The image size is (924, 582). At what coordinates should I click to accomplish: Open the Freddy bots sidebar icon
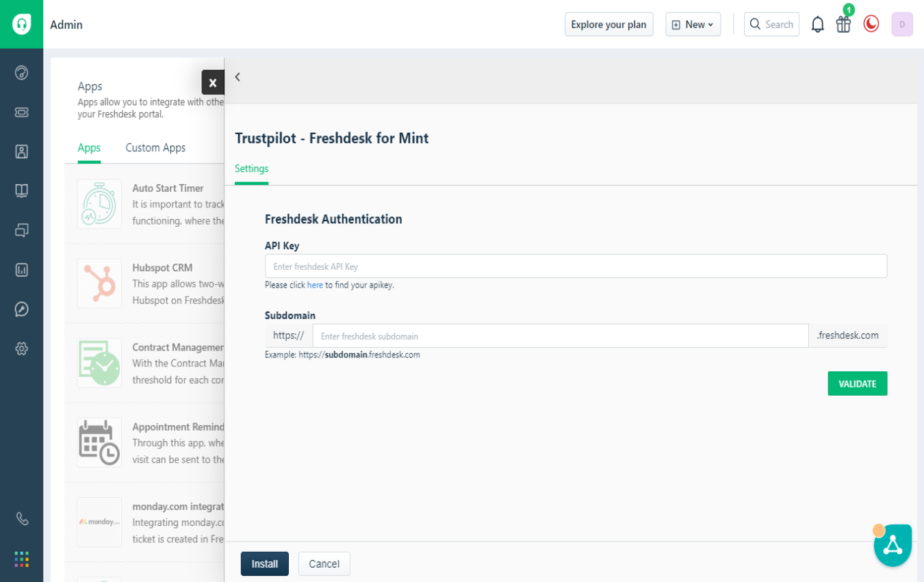tap(21, 309)
